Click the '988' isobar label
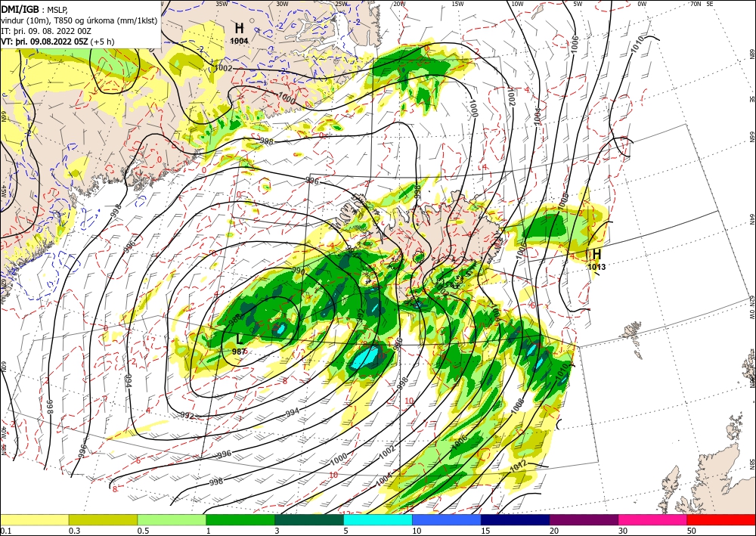756x536 pixels. click(235, 318)
